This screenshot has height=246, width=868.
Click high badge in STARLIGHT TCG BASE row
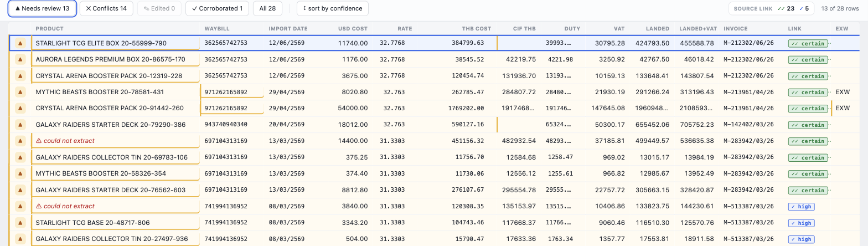(801, 223)
